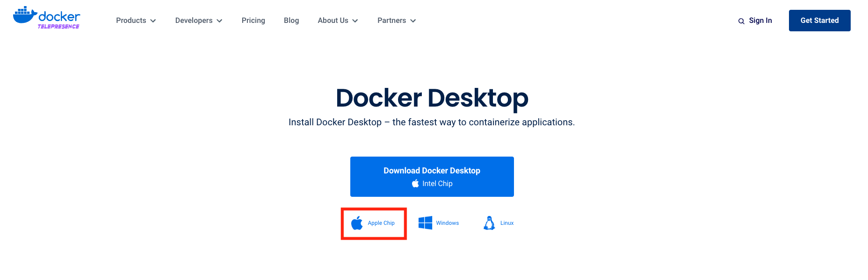Expand the Developers dropdown chevron

click(219, 21)
